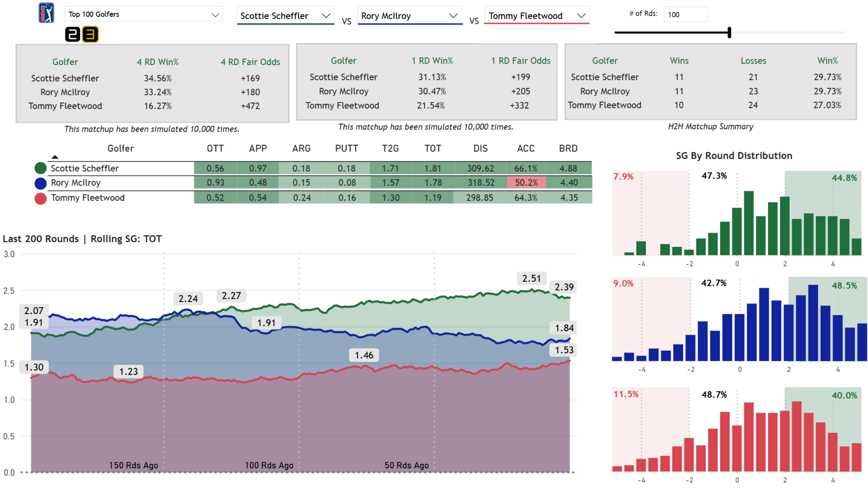The width and height of the screenshot is (868, 489).
Task: Click Rory McIlroy's red 50.2% ACC cell
Action: [526, 183]
